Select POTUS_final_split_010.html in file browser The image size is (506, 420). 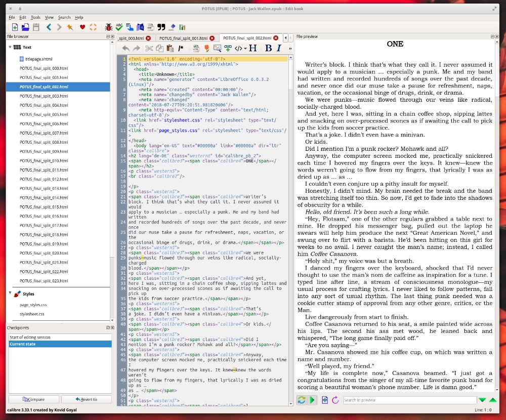(44, 161)
